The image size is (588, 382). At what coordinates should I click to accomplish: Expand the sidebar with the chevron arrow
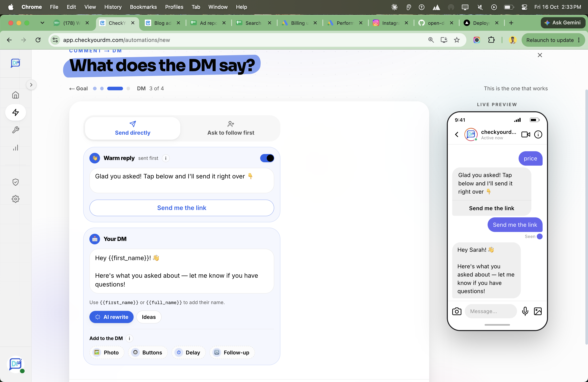pyautogui.click(x=31, y=85)
